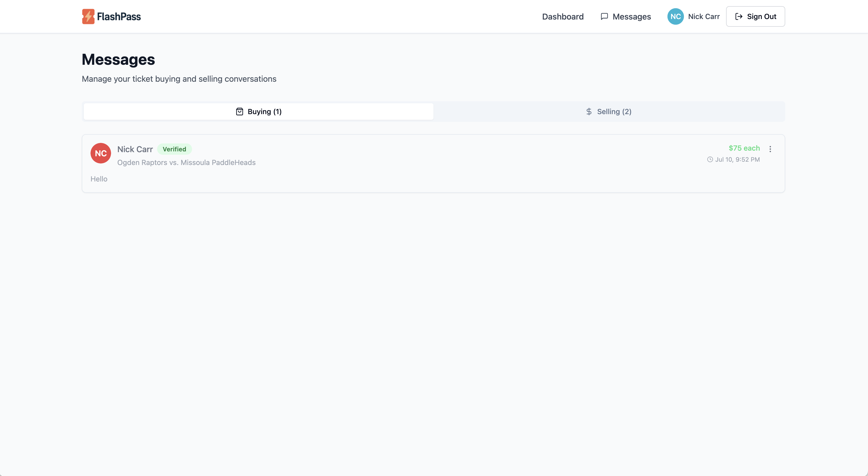Click the Messages speech bubble icon
The image size is (868, 476).
click(x=604, y=16)
